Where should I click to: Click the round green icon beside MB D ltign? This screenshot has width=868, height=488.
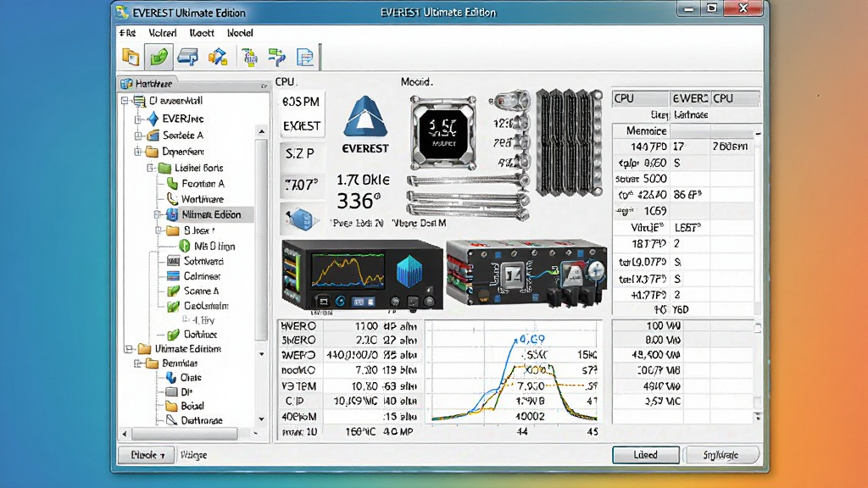click(185, 246)
